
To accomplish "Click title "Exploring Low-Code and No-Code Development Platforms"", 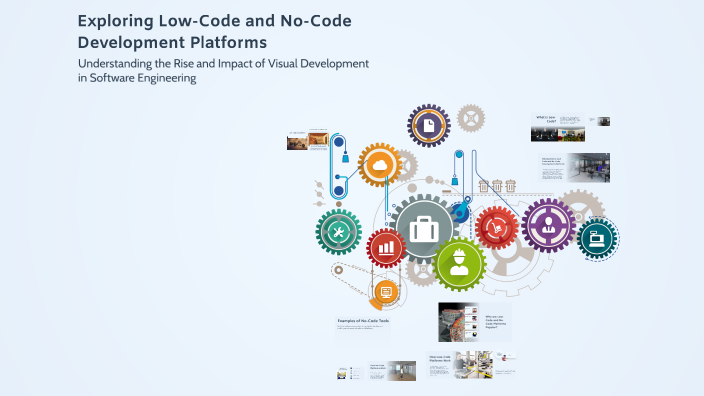I will coord(215,31).
